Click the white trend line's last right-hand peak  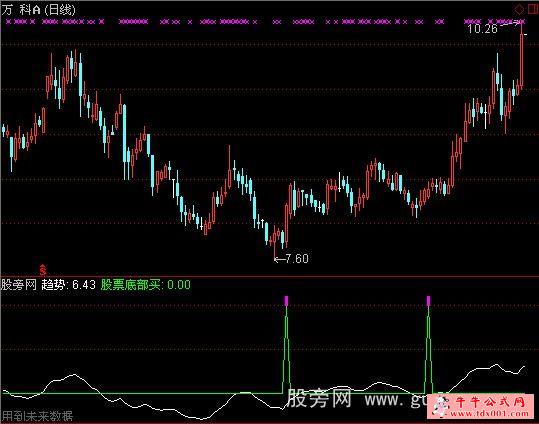pyautogui.click(x=524, y=367)
